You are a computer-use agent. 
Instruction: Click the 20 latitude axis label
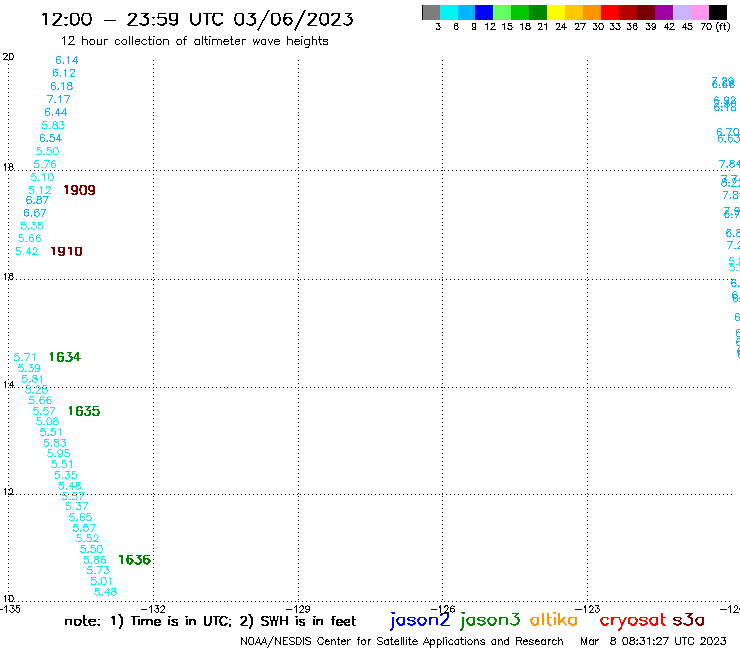point(8,57)
